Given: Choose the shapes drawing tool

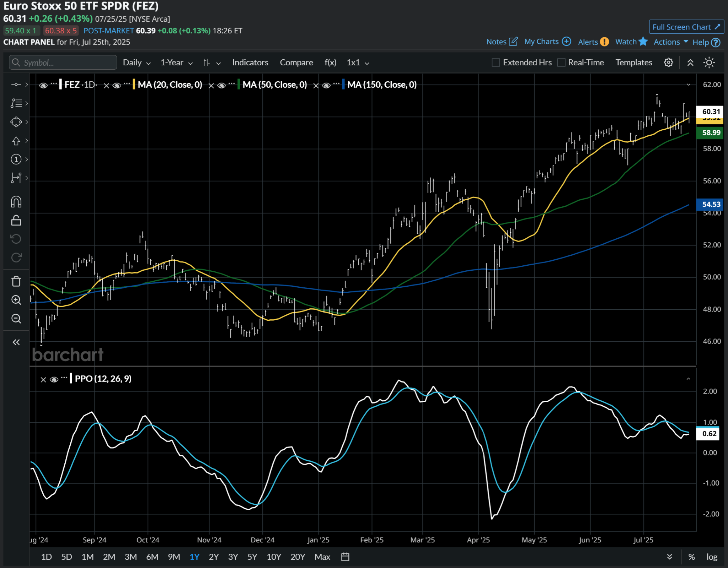Looking at the screenshot, I should [16, 122].
